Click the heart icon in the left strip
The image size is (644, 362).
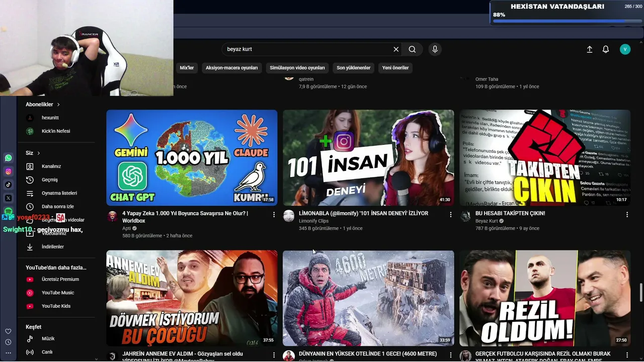(8, 331)
